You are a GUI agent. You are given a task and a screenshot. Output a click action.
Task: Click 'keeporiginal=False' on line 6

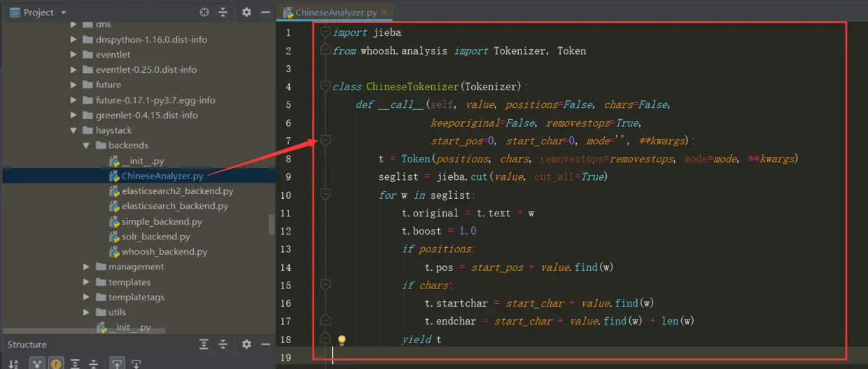tap(483, 123)
